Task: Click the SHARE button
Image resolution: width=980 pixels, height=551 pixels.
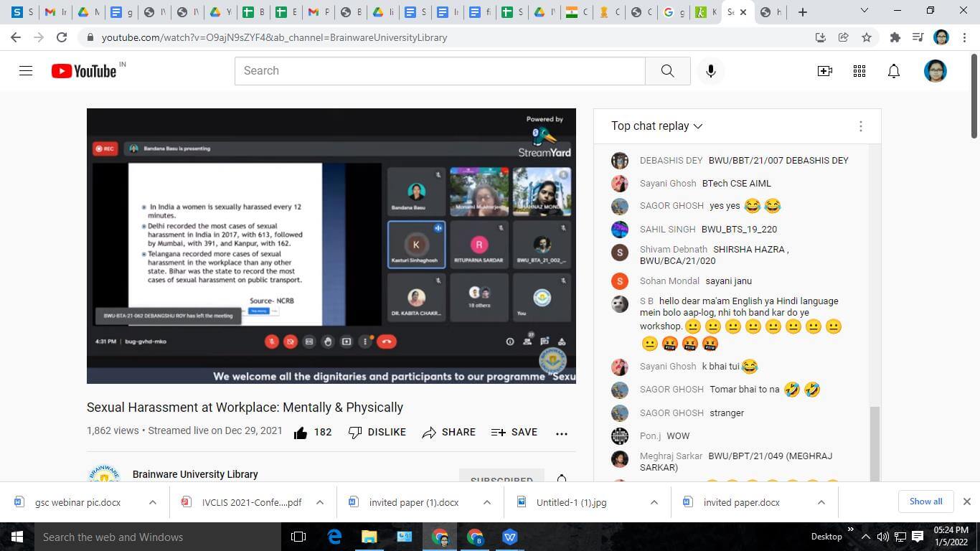Action: coord(449,433)
